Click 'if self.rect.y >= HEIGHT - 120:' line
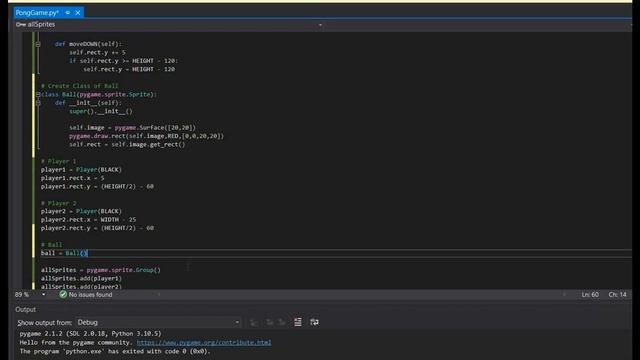This screenshot has height=360, width=640. click(x=123, y=61)
